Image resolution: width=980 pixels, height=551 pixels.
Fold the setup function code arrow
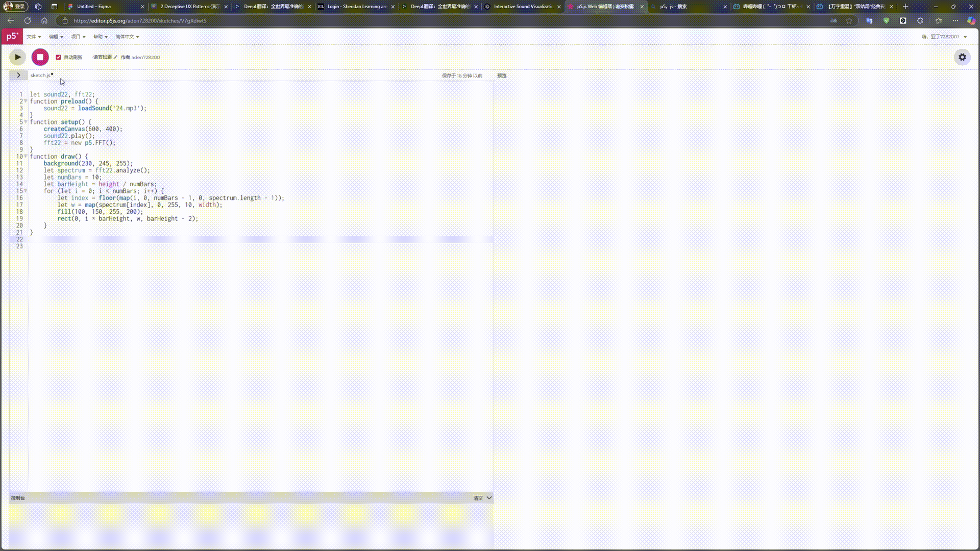(x=26, y=122)
